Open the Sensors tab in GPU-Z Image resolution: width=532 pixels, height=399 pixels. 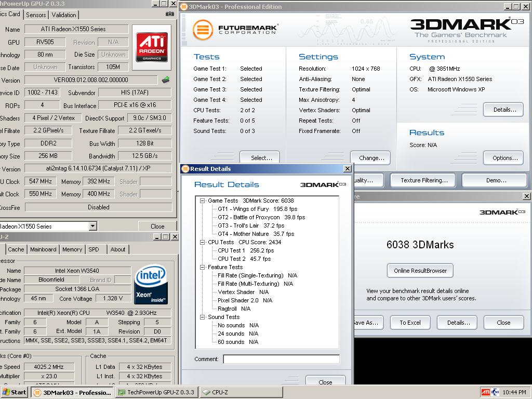click(x=36, y=15)
